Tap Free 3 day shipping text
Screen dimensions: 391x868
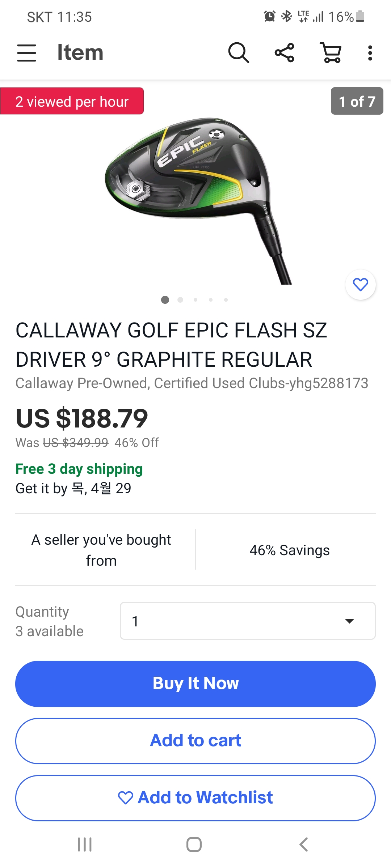pyautogui.click(x=79, y=469)
